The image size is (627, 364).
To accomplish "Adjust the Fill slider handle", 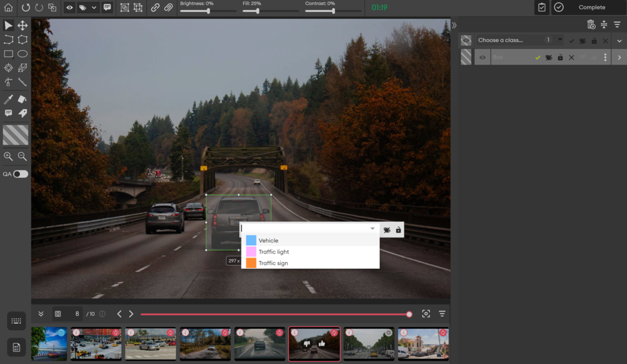I will pyautogui.click(x=258, y=11).
